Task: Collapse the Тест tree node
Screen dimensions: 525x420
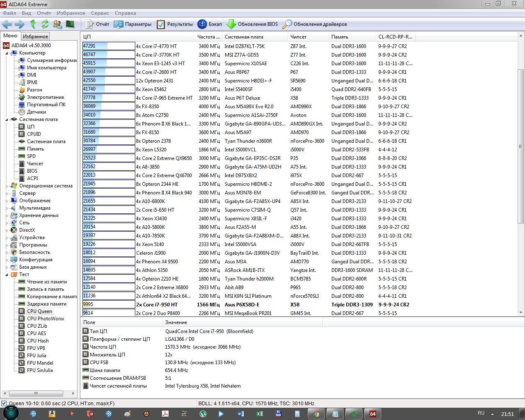Action: tap(7, 275)
